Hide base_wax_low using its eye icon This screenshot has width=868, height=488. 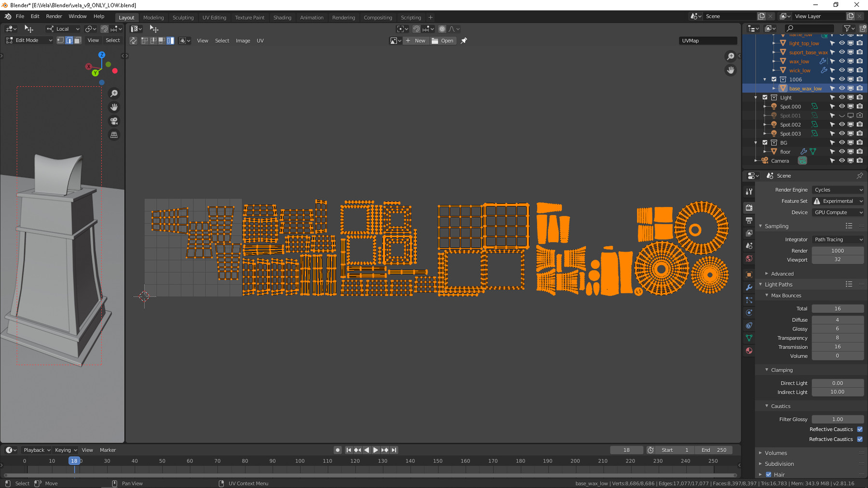pos(841,88)
